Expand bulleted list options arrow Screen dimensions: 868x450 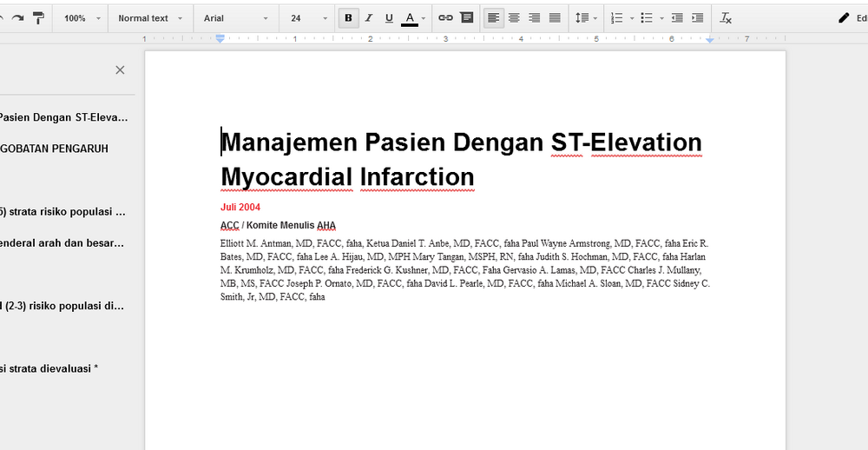pyautogui.click(x=662, y=18)
